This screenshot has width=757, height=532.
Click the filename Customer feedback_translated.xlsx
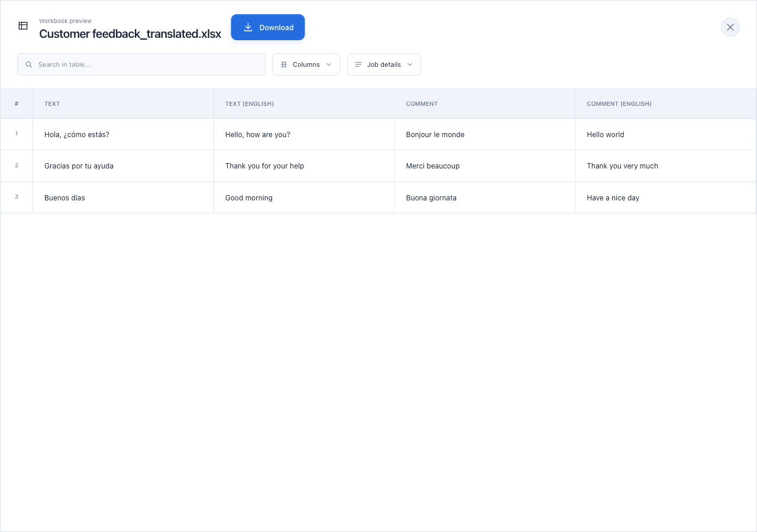(130, 34)
